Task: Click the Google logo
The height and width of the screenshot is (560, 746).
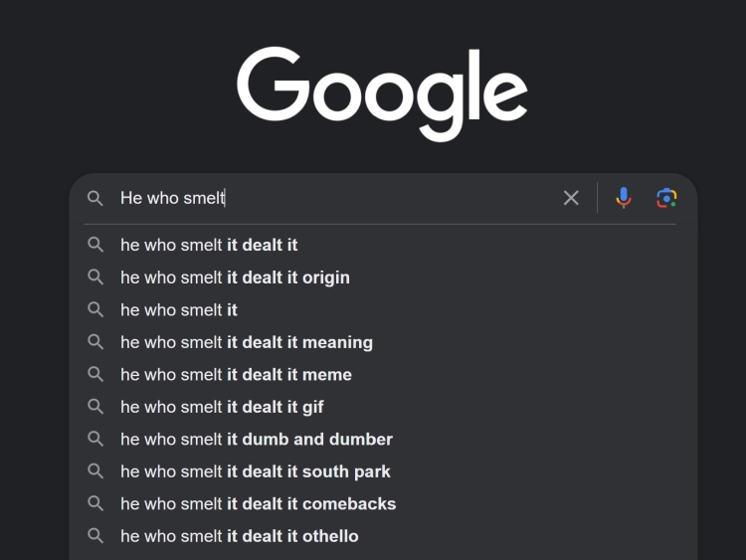Action: [x=382, y=93]
